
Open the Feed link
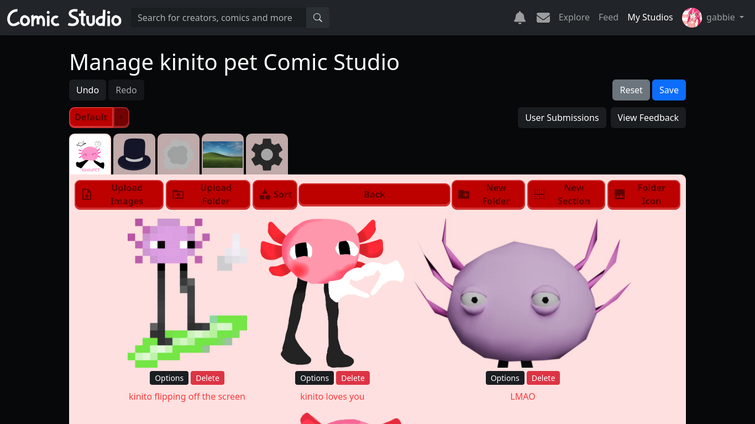click(x=608, y=17)
